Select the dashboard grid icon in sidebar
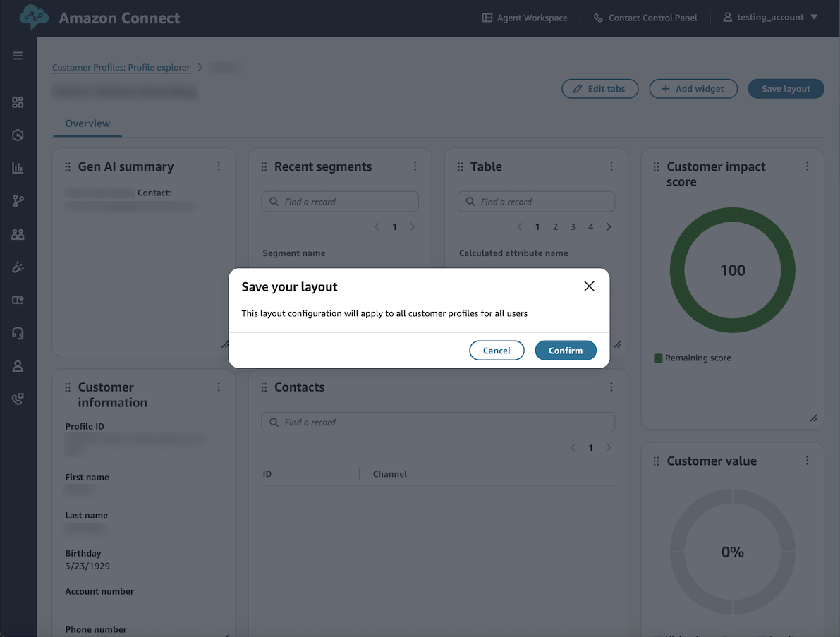 pos(19,102)
